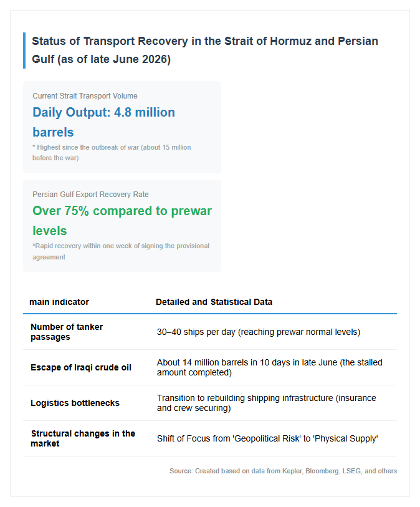Click the footnote about the provisional agreement

pos(121,251)
